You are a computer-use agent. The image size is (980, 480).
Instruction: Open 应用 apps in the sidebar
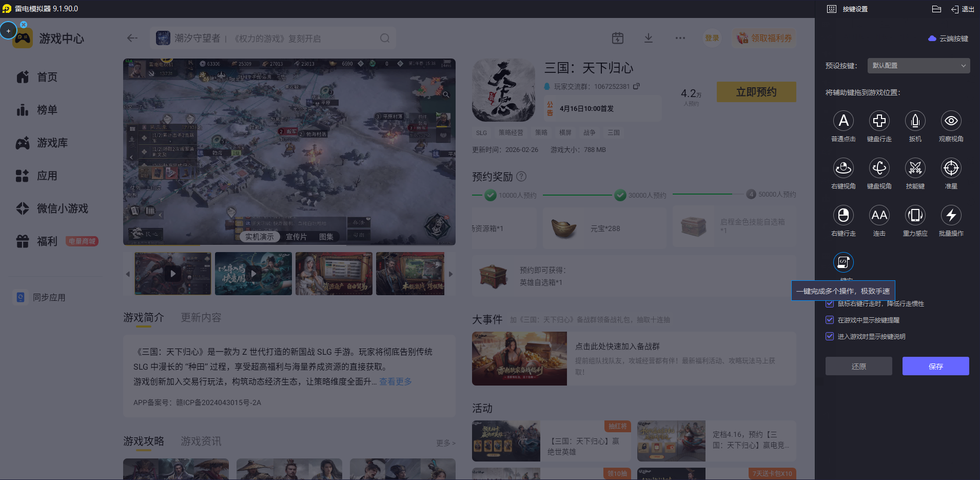pos(37,176)
